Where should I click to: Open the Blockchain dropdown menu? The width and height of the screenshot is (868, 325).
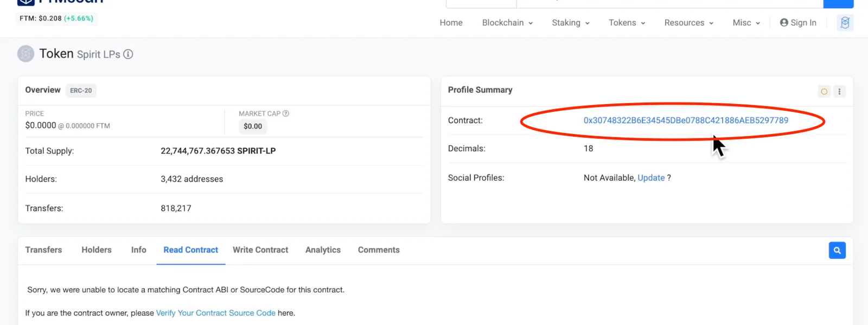pos(507,23)
